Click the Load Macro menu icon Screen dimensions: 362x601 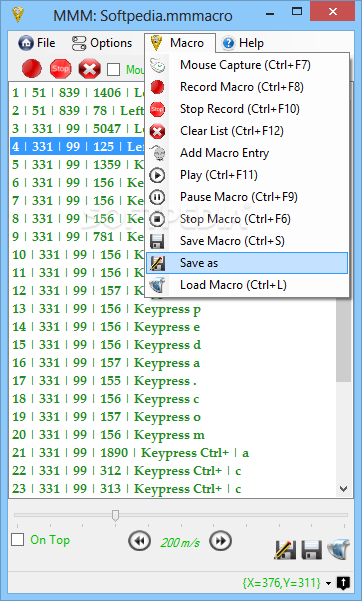coord(157,285)
